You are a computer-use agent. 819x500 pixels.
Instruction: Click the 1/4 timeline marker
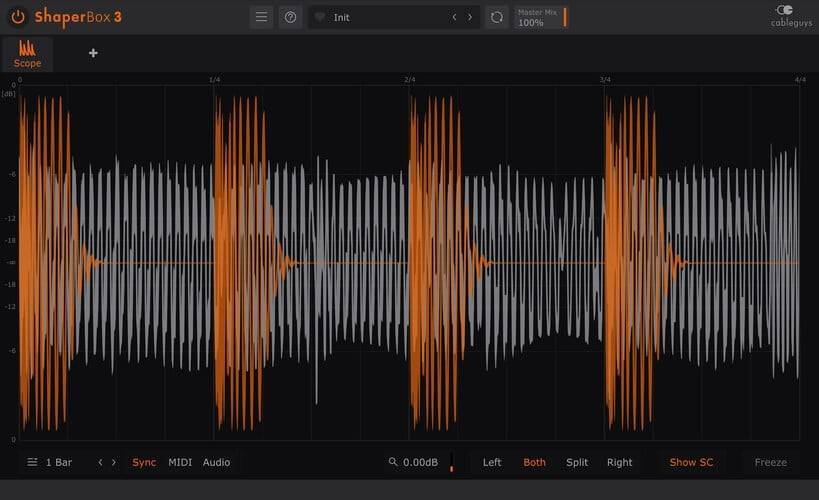(x=214, y=80)
